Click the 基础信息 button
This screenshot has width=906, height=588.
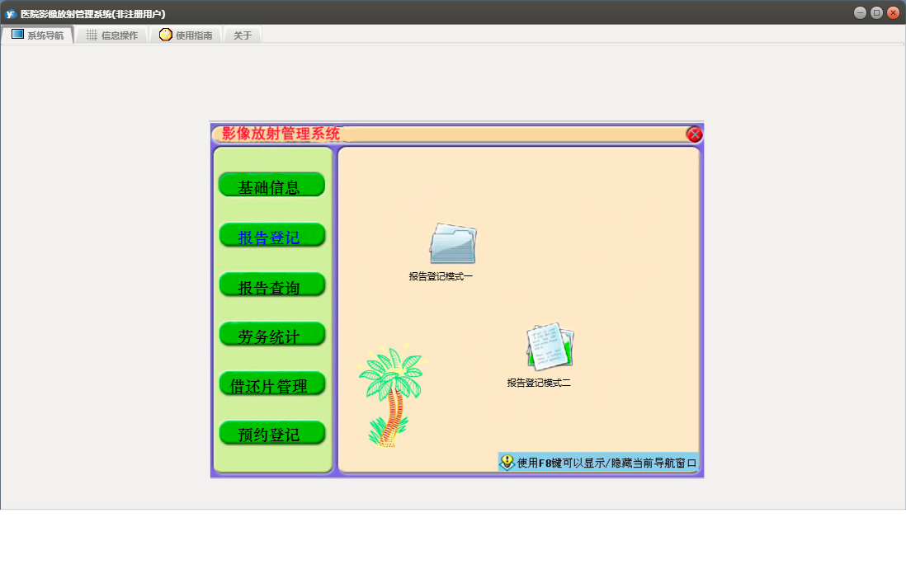tap(271, 186)
